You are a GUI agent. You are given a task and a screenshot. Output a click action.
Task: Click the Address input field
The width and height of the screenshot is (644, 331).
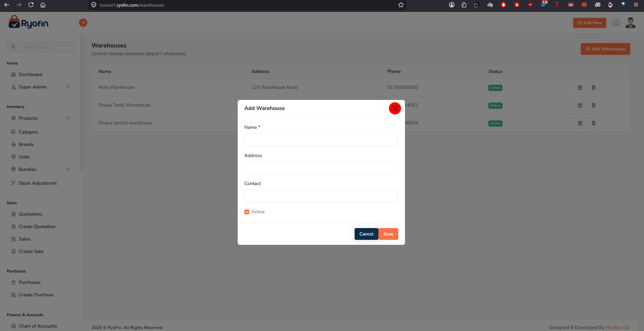(x=321, y=168)
